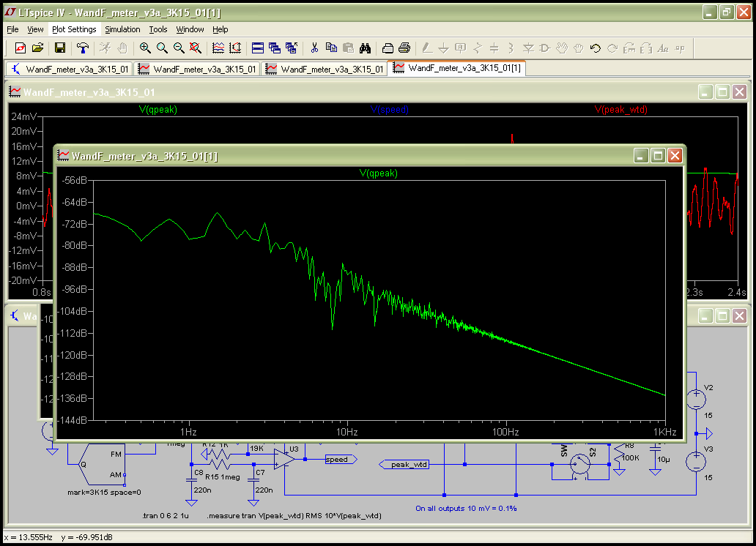
Task: Select the WandF_meter_v3a_3K15_01[1] tab
Action: click(x=457, y=68)
